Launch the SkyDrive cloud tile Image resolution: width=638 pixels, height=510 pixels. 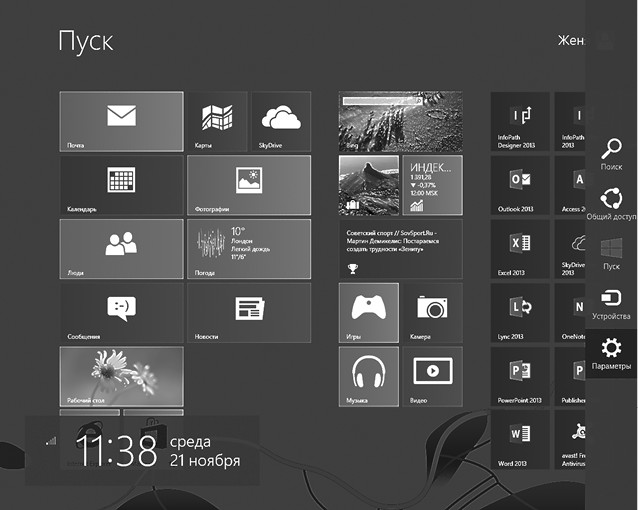[280, 120]
